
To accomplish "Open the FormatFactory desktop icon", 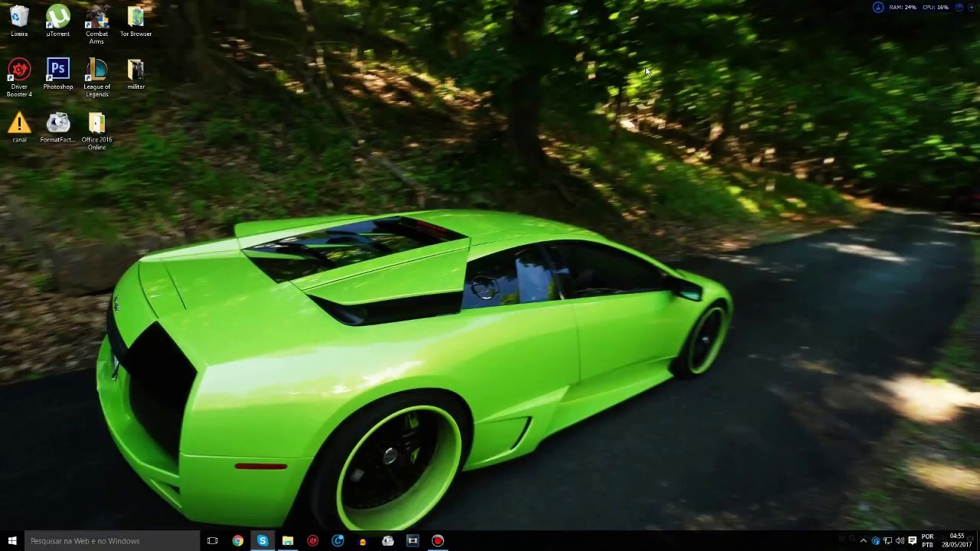I will click(57, 124).
